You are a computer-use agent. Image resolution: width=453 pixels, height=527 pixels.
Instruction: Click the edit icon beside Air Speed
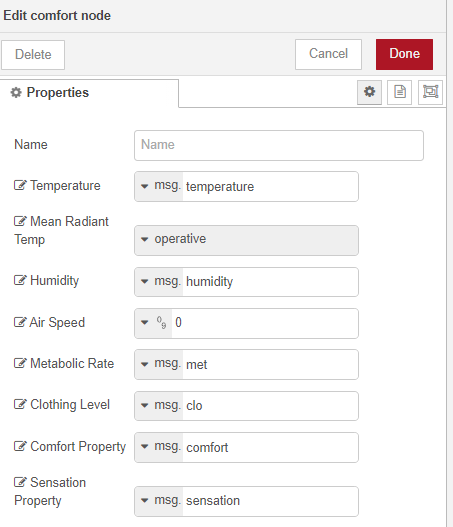(x=20, y=322)
